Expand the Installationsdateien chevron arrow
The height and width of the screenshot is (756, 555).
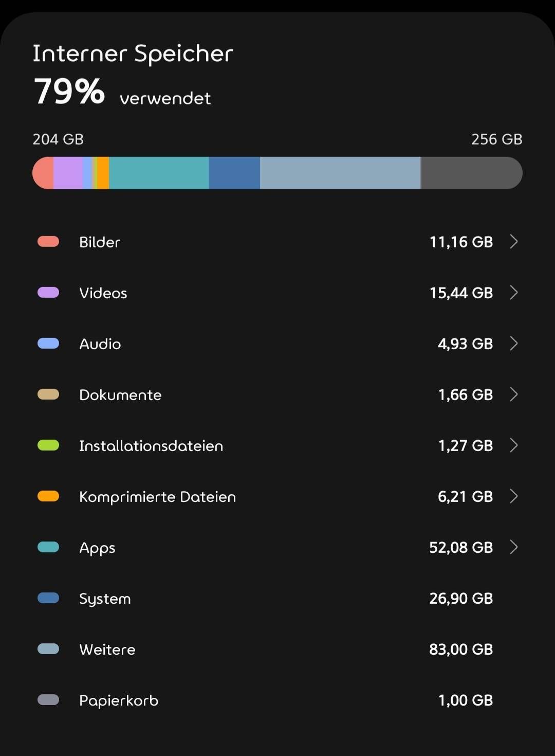point(513,445)
